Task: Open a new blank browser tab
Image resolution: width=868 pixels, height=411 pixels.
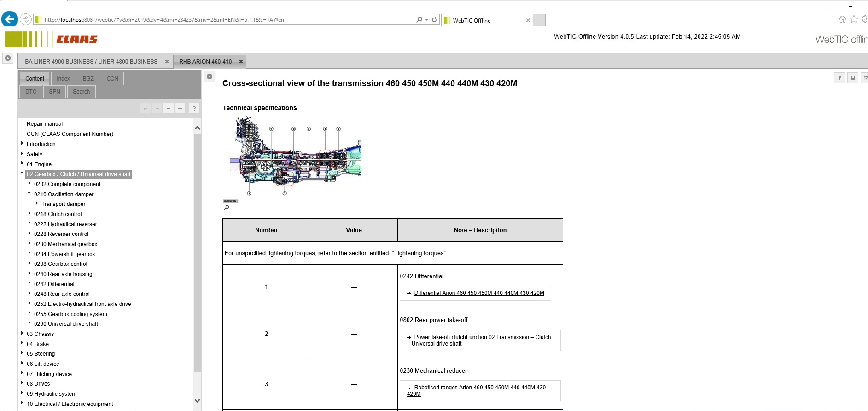Action: (539, 20)
